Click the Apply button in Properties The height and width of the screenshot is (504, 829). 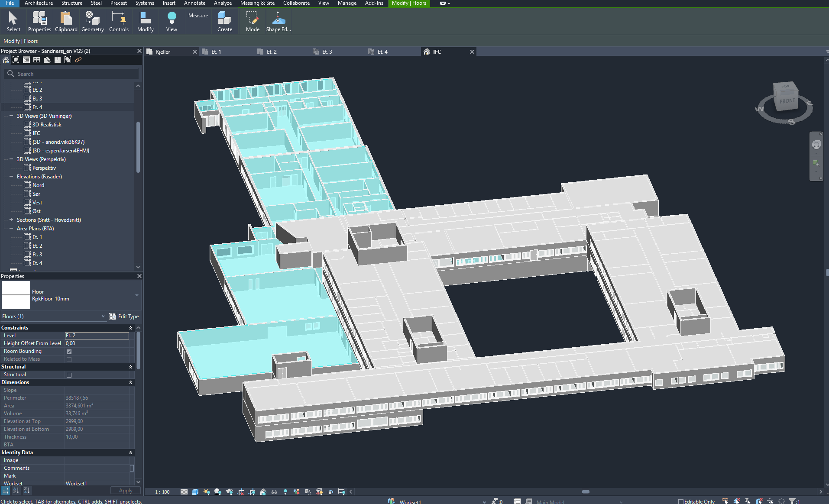(126, 491)
